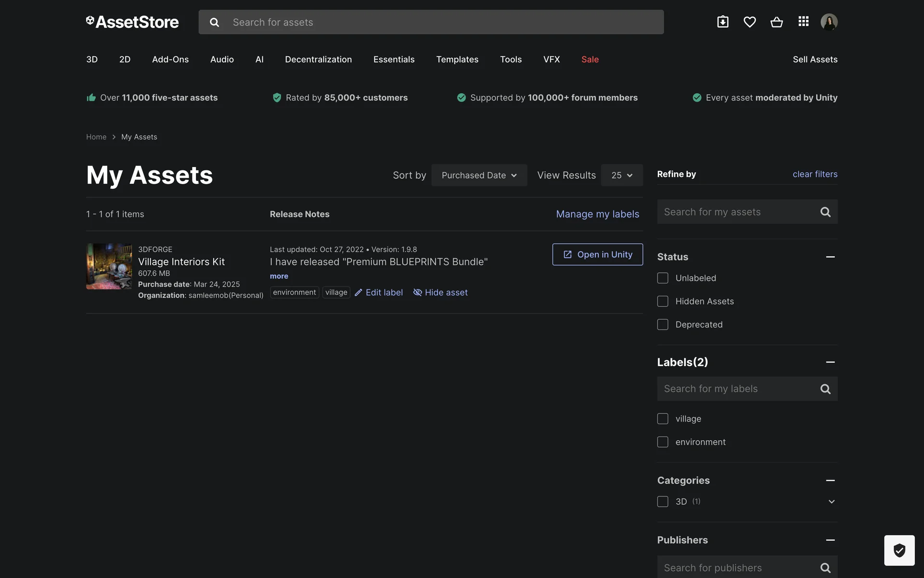924x578 pixels.
Task: Click the search icon in my assets field
Action: point(825,212)
